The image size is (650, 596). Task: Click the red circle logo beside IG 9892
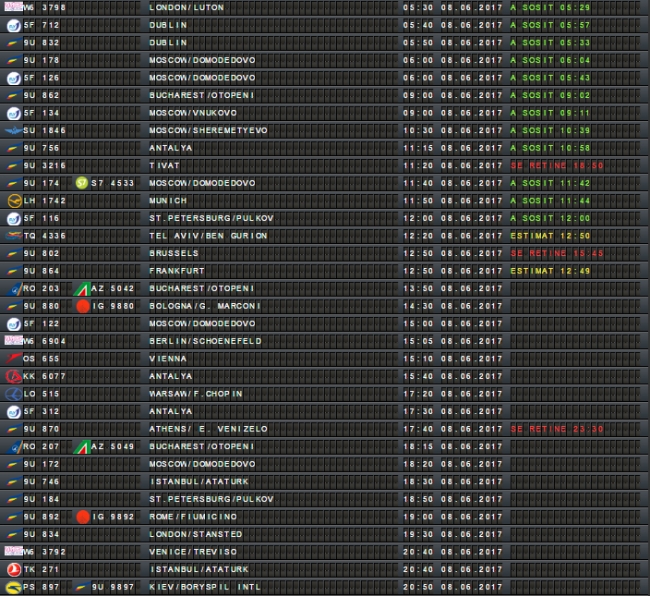tap(83, 517)
